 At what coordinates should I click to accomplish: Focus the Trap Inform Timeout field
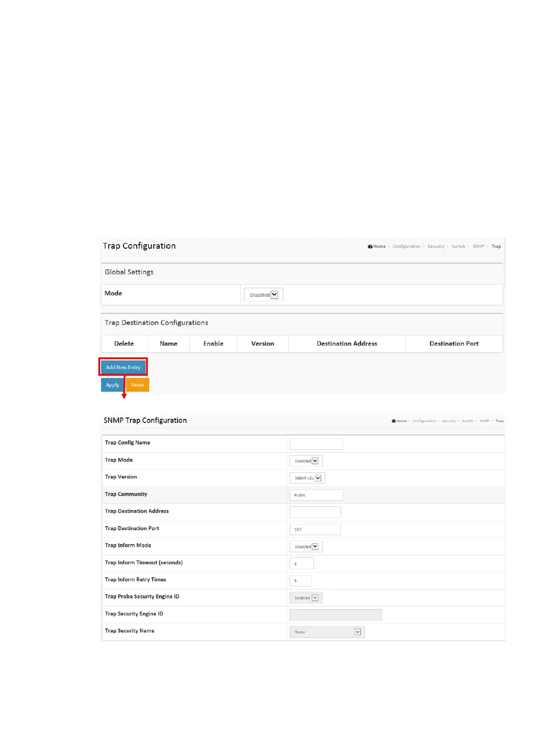point(302,563)
